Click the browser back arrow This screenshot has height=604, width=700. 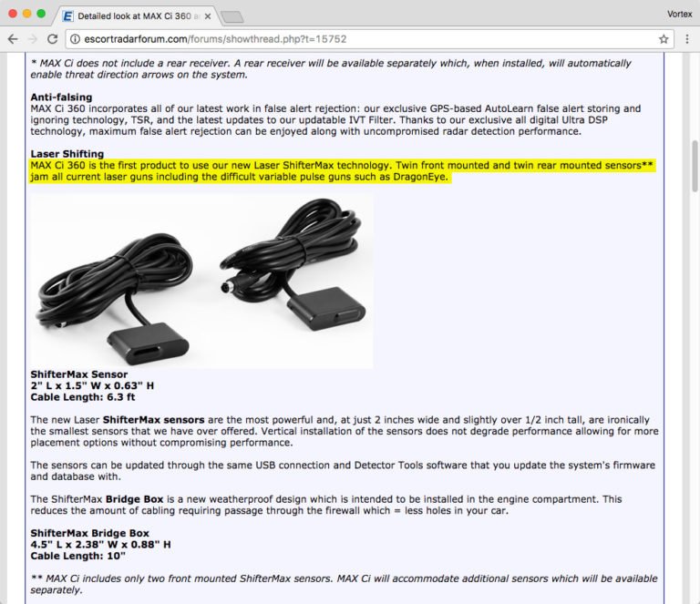13,39
